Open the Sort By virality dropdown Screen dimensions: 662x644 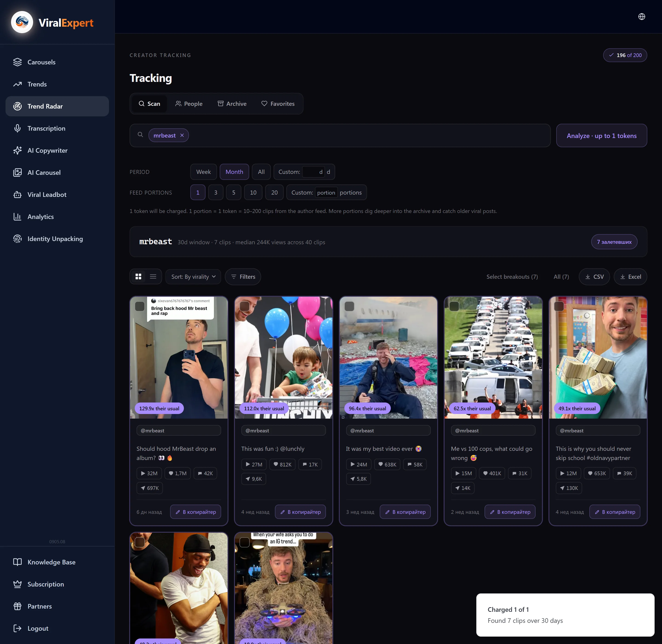(x=193, y=277)
